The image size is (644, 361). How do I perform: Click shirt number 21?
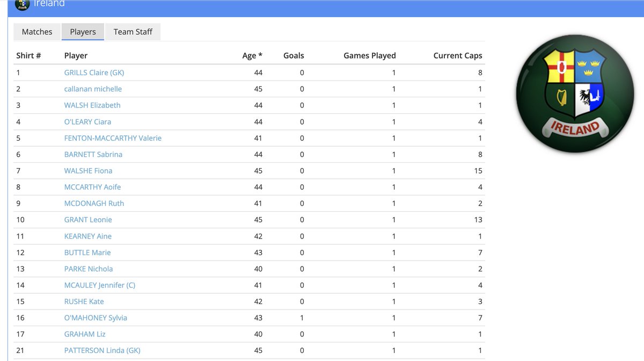[20, 350]
